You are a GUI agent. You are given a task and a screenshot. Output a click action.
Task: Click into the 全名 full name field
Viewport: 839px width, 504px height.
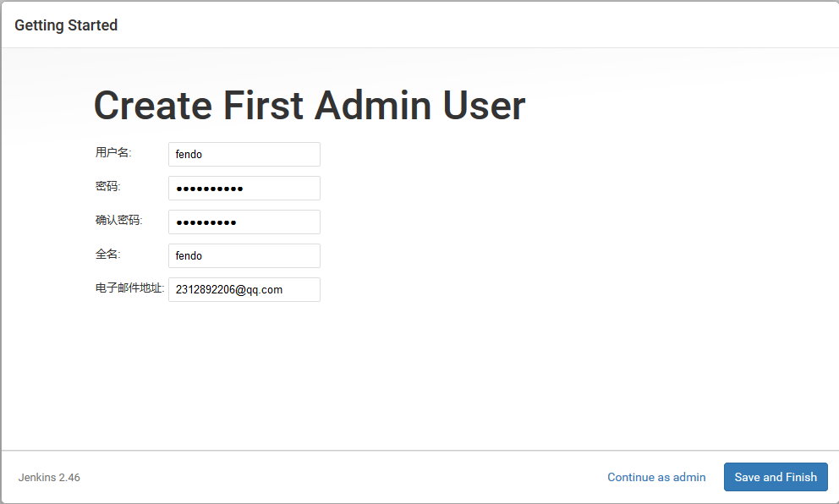244,255
